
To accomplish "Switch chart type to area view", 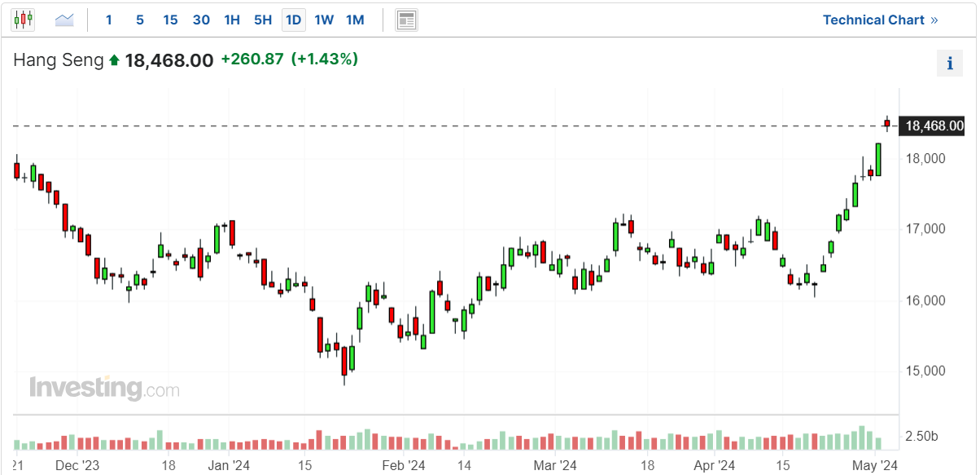I will coord(64,20).
